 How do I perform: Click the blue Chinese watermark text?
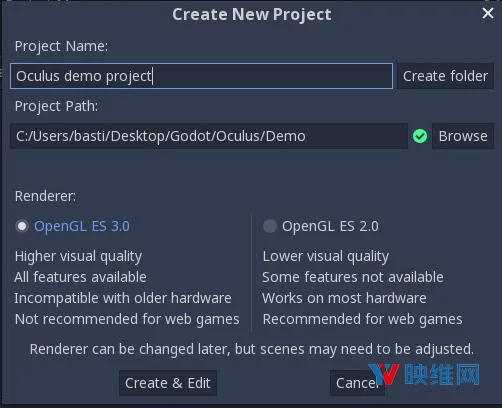[x=442, y=375]
